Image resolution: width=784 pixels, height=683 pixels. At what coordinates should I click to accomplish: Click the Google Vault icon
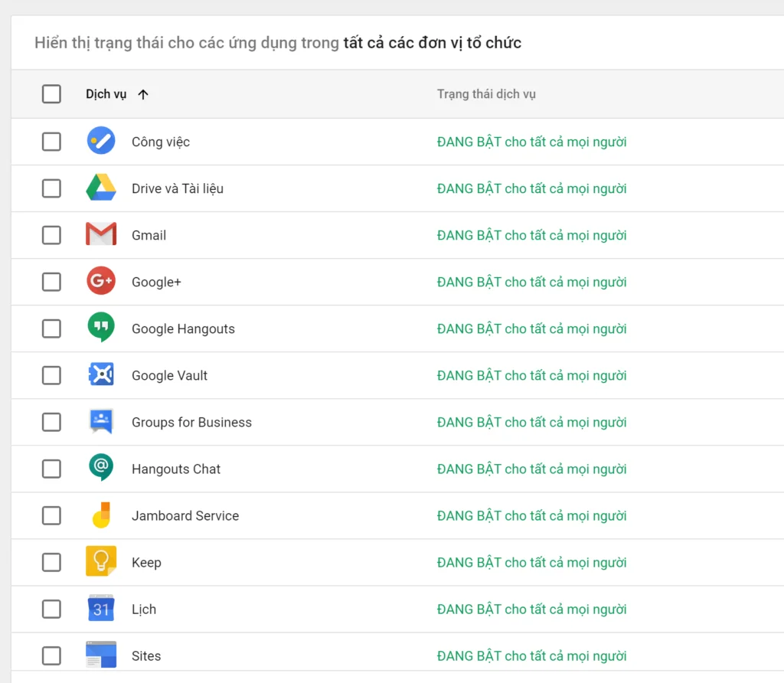click(x=101, y=374)
